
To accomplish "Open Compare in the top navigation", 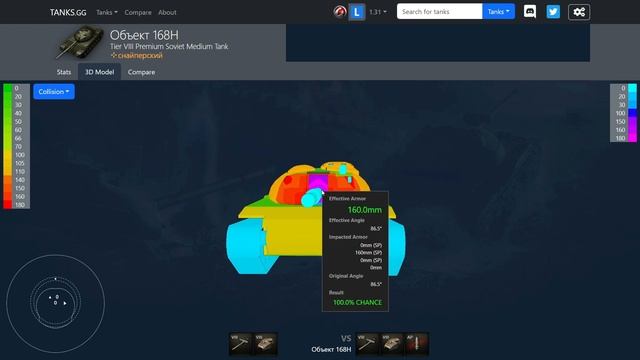I will pyautogui.click(x=138, y=12).
